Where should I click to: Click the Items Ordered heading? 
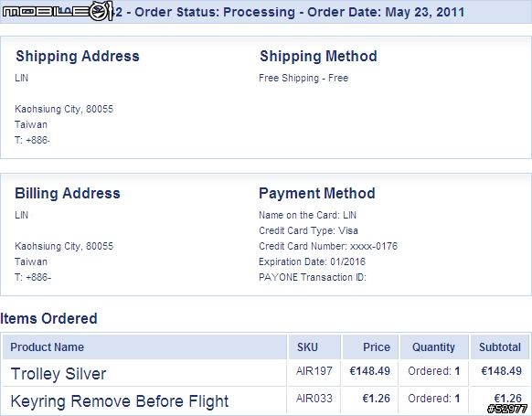[48, 318]
